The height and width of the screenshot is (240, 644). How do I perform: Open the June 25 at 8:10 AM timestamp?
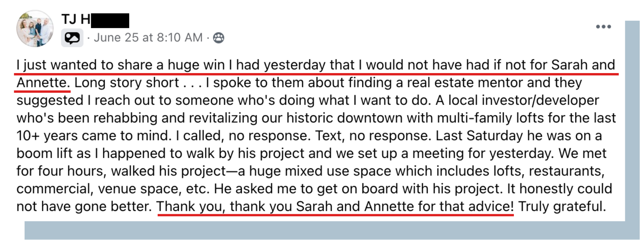coord(148,38)
